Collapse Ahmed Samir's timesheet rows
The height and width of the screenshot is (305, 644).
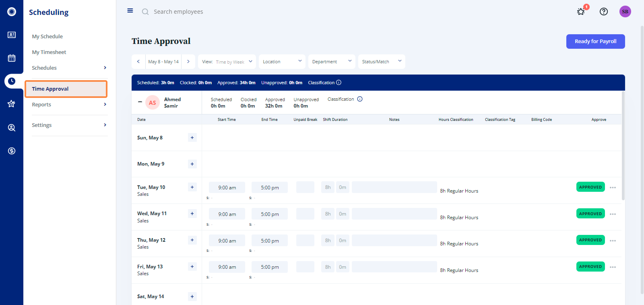[140, 102]
